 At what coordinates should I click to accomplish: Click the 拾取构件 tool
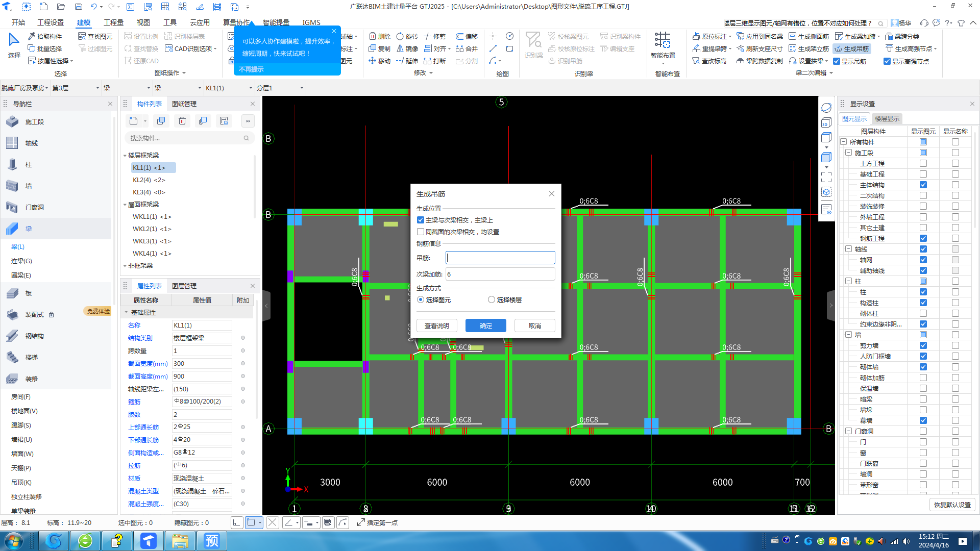pyautogui.click(x=45, y=36)
